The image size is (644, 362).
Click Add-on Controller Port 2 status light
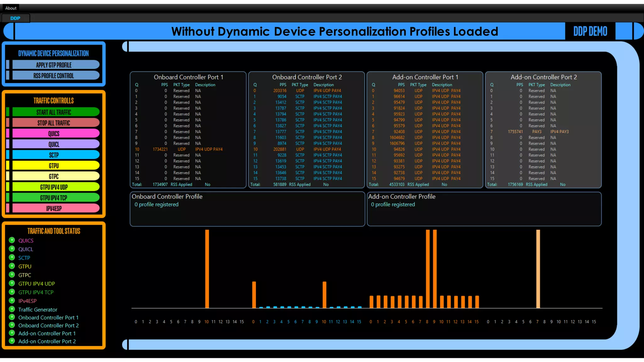point(12,341)
